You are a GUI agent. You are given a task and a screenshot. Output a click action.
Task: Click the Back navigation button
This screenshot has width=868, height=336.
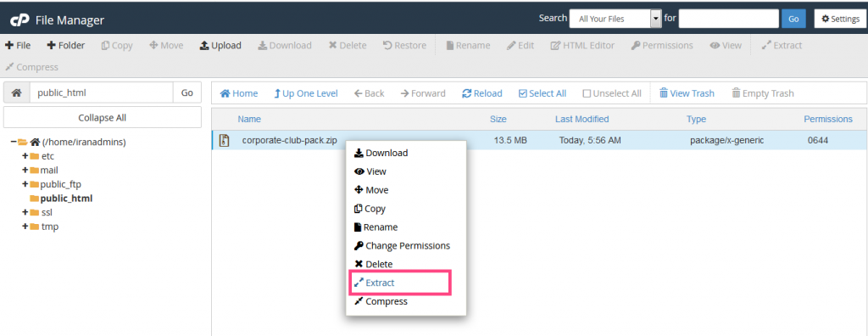click(x=370, y=93)
